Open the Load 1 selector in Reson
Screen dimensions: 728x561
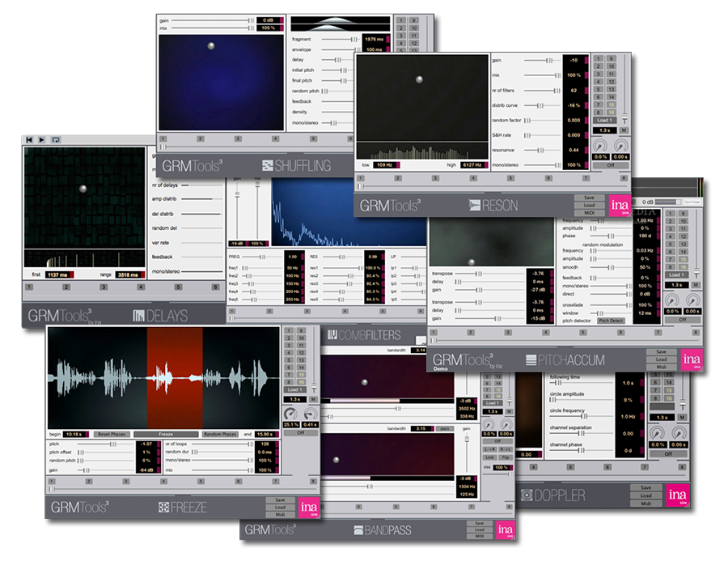point(605,120)
